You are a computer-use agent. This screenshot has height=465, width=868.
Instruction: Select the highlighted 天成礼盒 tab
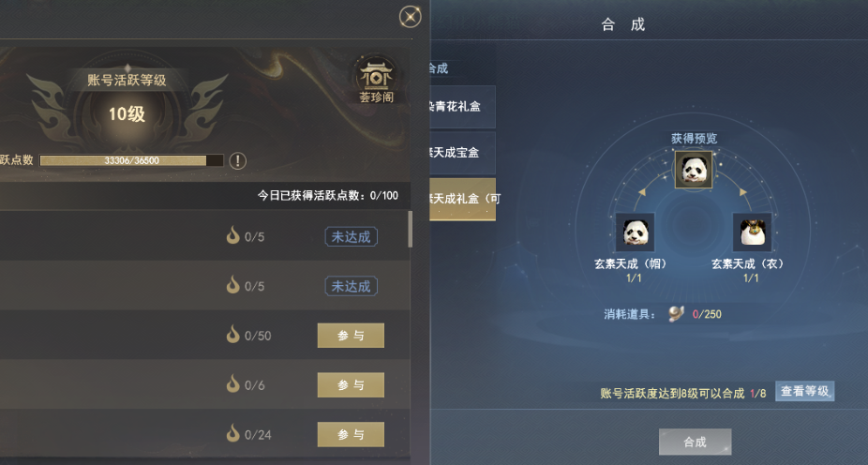tap(462, 199)
